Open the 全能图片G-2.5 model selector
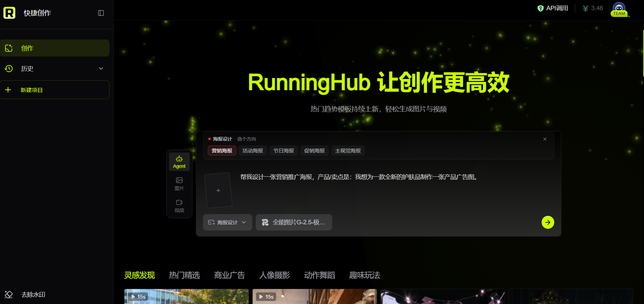 click(x=294, y=222)
